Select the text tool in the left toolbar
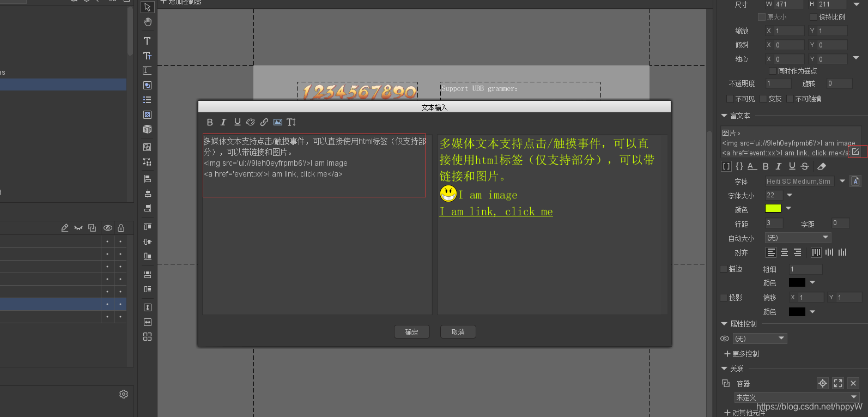 [x=147, y=40]
